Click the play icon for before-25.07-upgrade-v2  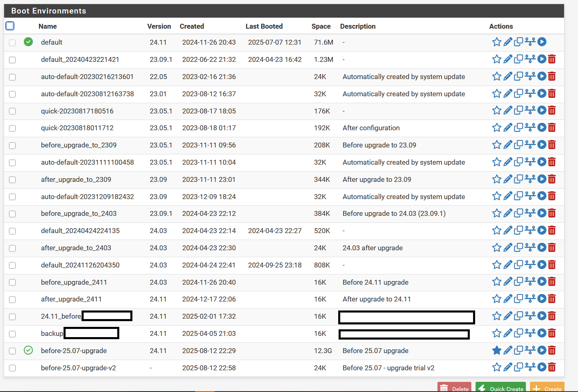[x=542, y=367]
